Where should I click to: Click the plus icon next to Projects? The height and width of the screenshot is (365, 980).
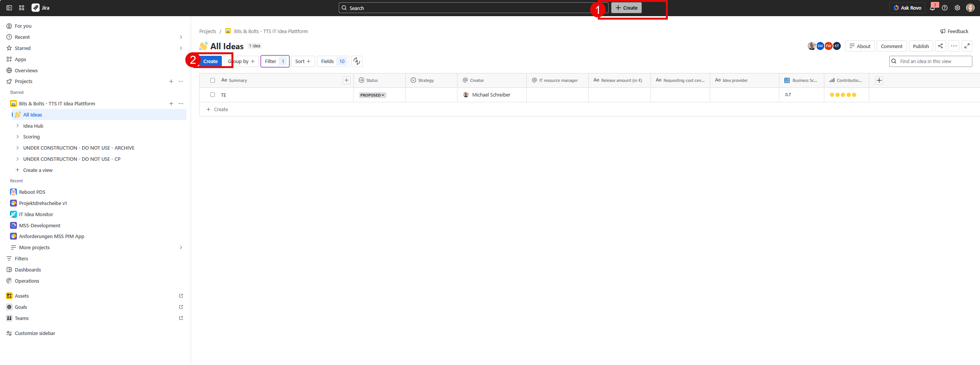171,82
